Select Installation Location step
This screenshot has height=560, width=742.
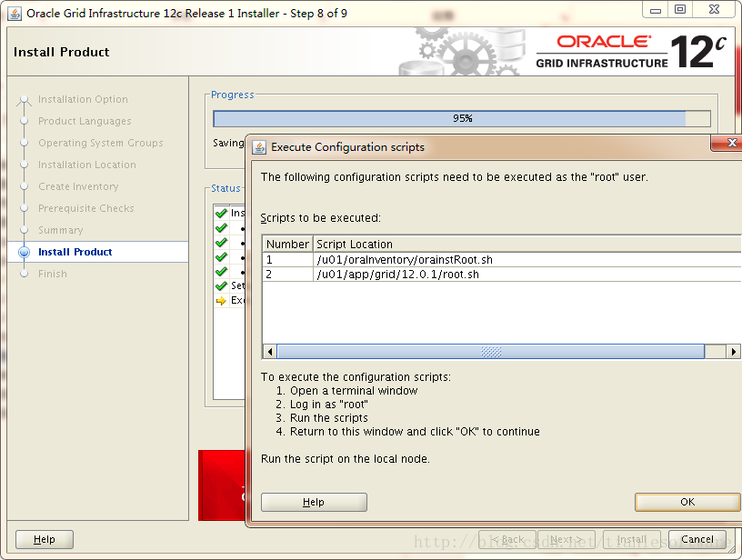(x=87, y=165)
